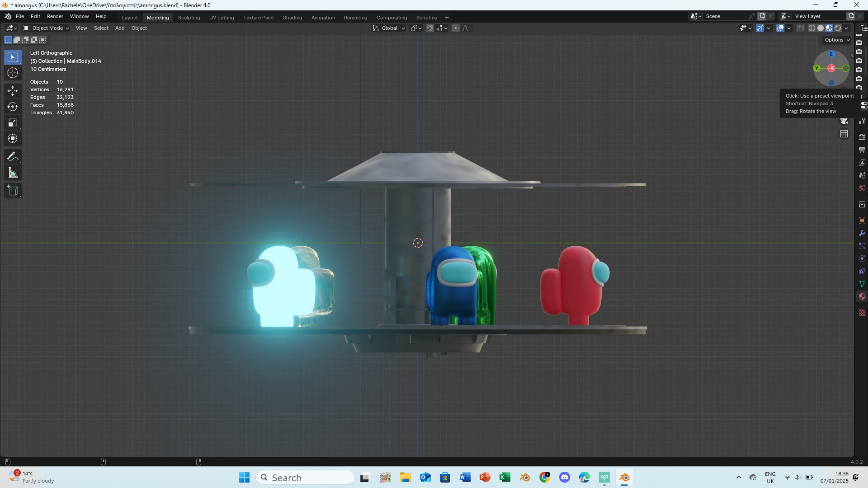The width and height of the screenshot is (868, 488).
Task: Open the Scene properties tab
Action: 862,175
